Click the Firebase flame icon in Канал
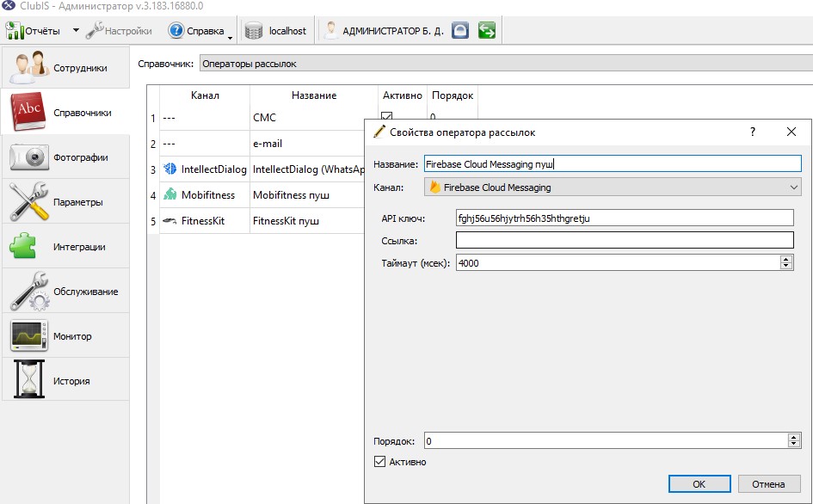The height and width of the screenshot is (504, 813). click(435, 187)
